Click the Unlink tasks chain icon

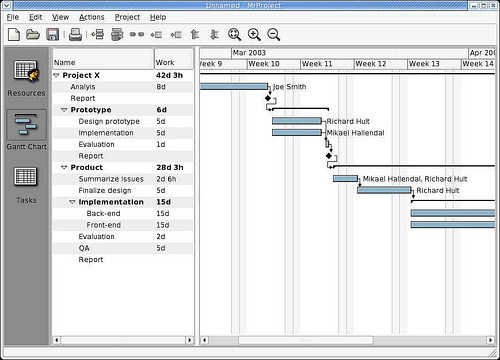pyautogui.click(x=137, y=34)
